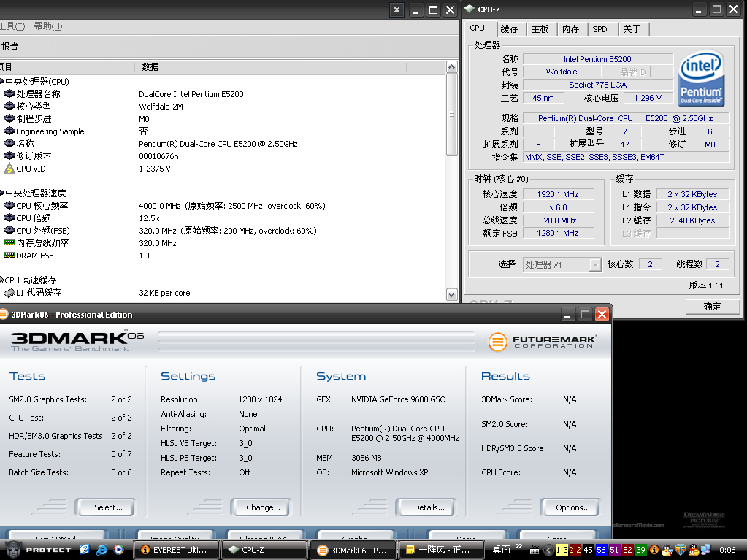Click the CPU 外频(FSB) chip icon
747x560 pixels.
pyautogui.click(x=9, y=230)
